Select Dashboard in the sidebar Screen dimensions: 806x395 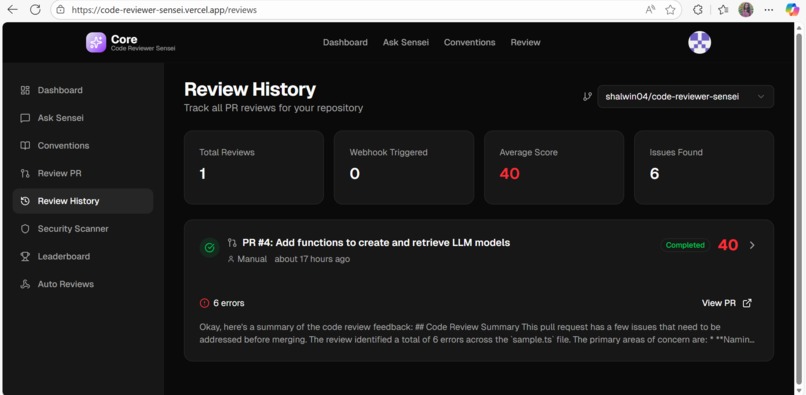click(x=83, y=90)
